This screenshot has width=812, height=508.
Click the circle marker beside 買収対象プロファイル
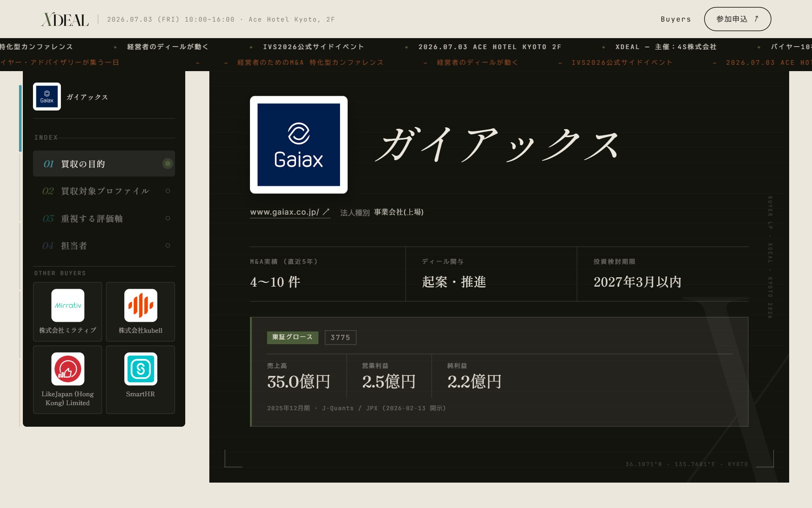pyautogui.click(x=168, y=191)
